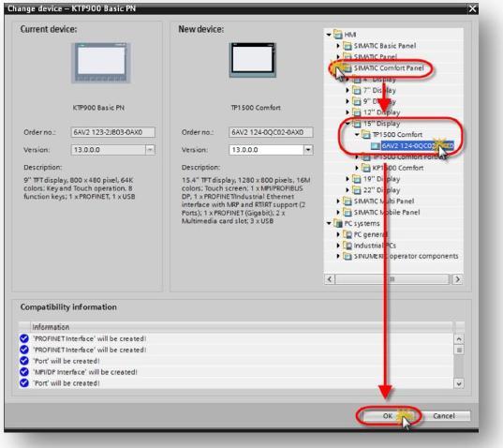The width and height of the screenshot is (503, 448).
Task: Click the SIMATIC Basic Panel folder icon
Action: tap(348, 46)
